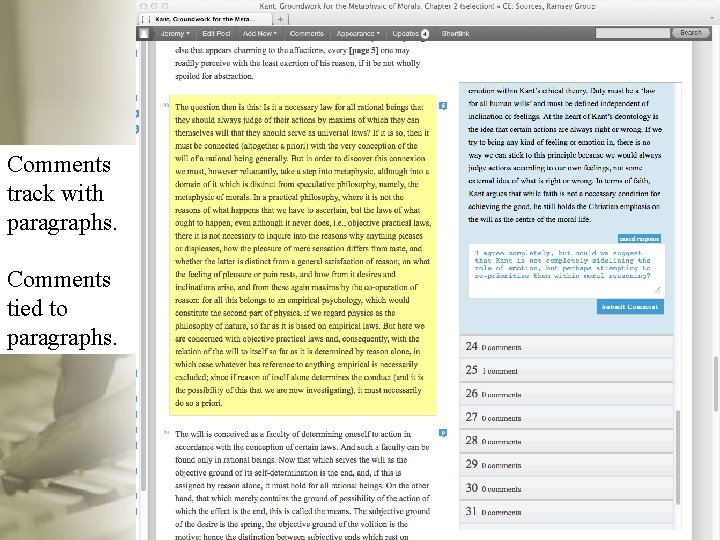720x540 pixels.
Task: Click the '[page 5]' marker in text
Action: [x=364, y=50]
